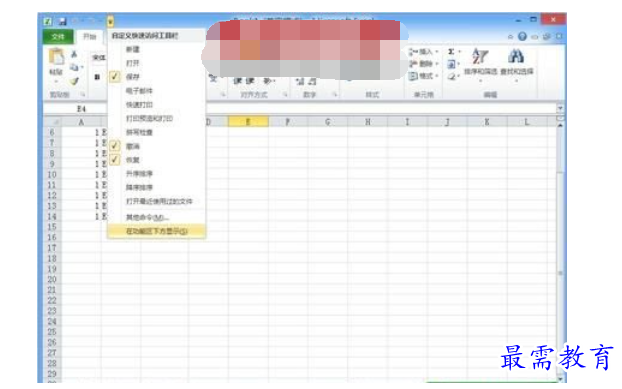Open the green 文件 tab

pyautogui.click(x=58, y=36)
